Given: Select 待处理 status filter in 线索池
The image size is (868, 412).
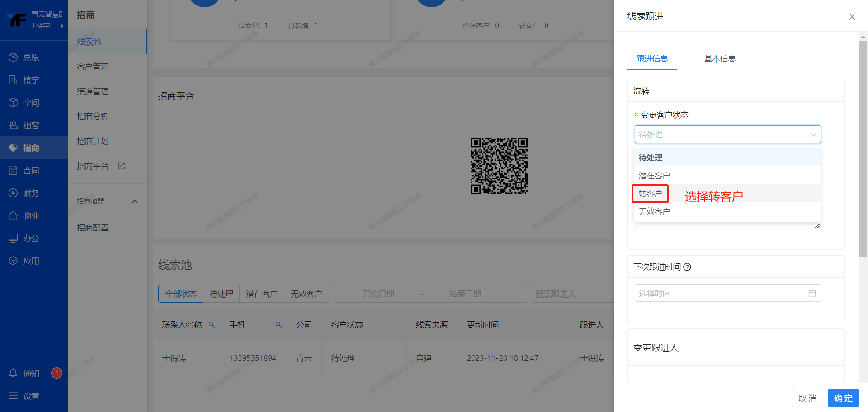Looking at the screenshot, I should [221, 294].
